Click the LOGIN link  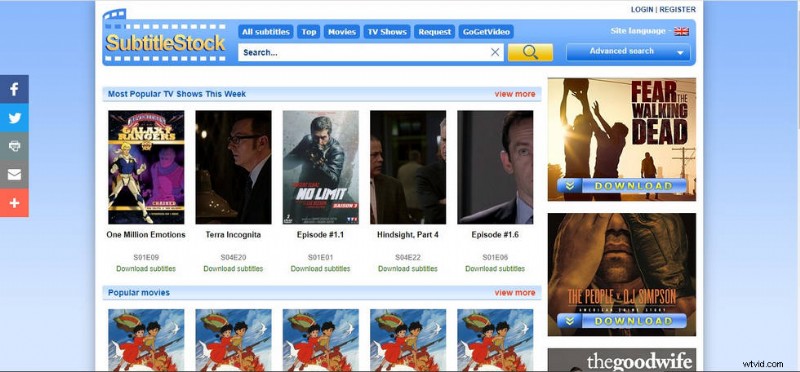tap(642, 10)
